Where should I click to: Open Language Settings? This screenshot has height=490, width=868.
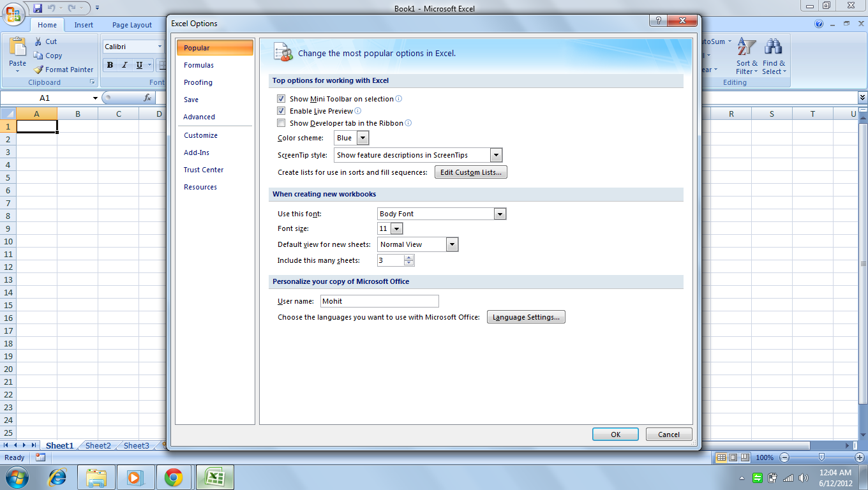(525, 316)
